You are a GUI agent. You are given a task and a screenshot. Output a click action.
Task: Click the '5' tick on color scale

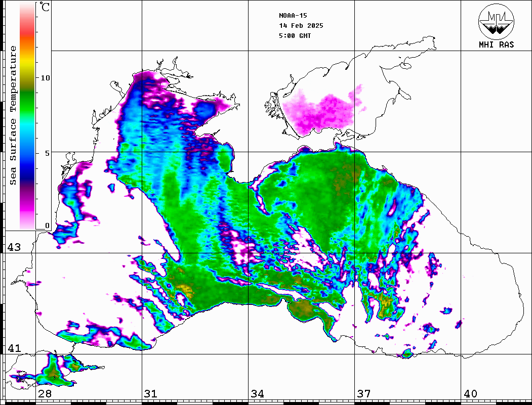(48, 153)
